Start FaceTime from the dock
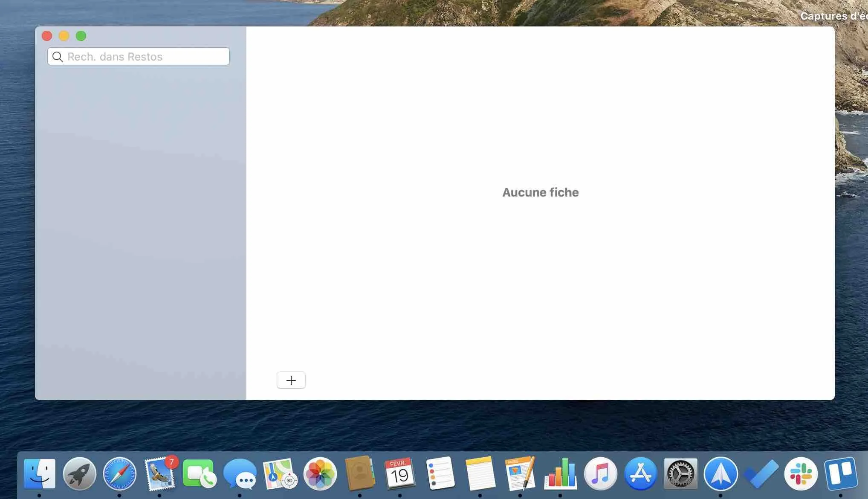Viewport: 868px width, 499px height. click(x=199, y=474)
